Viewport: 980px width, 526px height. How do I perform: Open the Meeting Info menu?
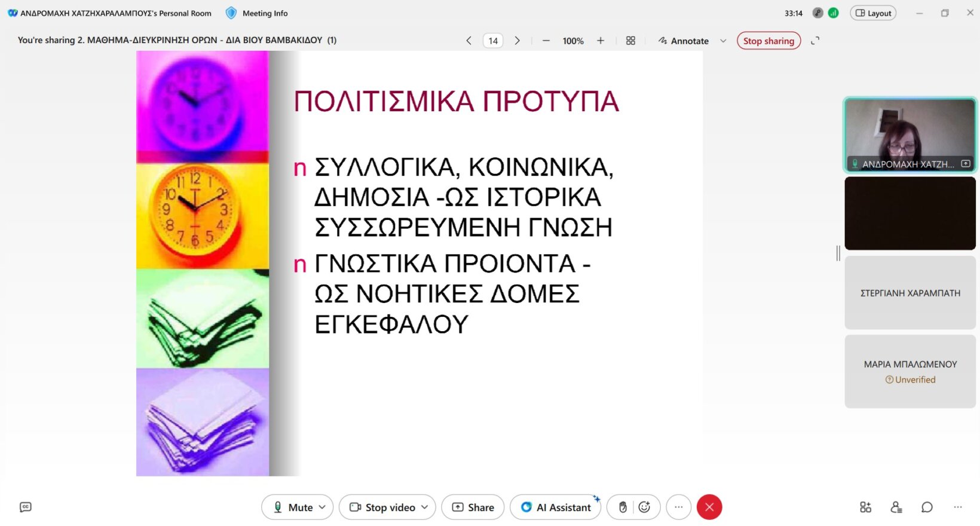point(257,13)
